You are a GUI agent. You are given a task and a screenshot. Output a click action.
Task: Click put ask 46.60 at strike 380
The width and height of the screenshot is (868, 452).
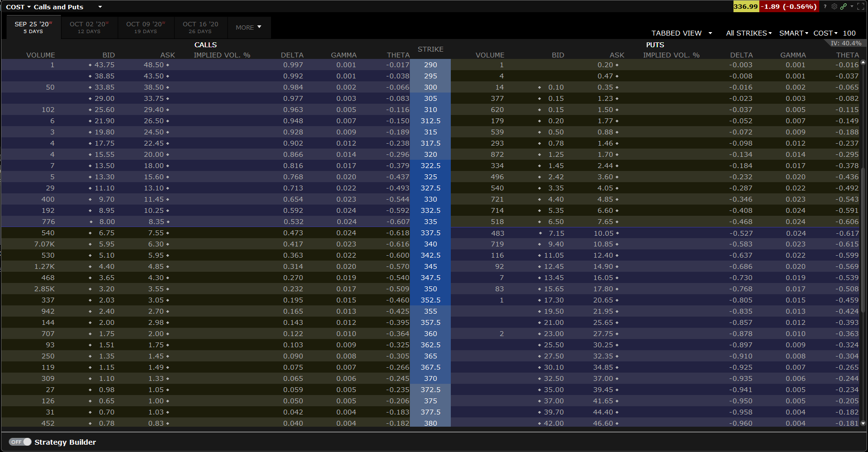point(603,423)
